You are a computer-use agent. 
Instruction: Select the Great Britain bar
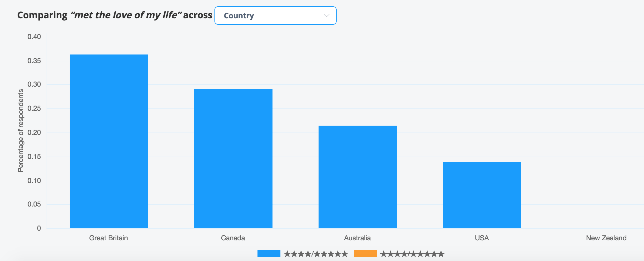(109, 141)
